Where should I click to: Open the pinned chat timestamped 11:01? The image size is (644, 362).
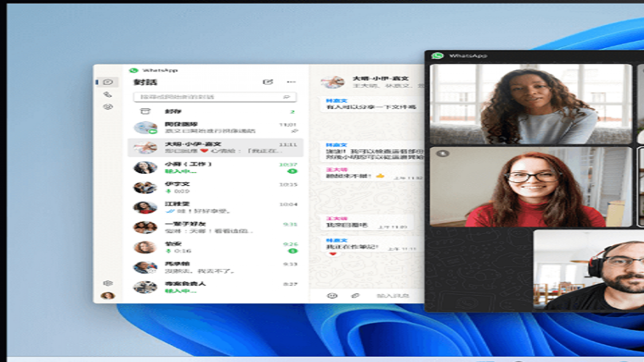tap(215, 128)
